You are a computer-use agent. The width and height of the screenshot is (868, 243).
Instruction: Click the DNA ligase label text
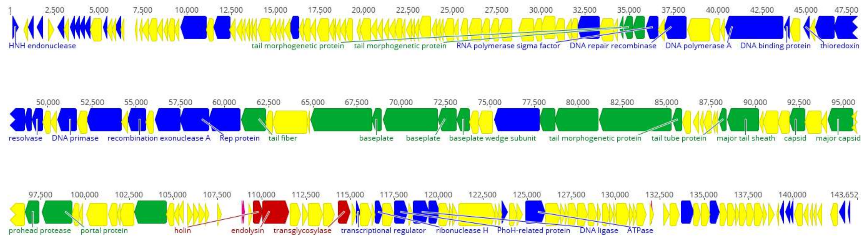(599, 231)
